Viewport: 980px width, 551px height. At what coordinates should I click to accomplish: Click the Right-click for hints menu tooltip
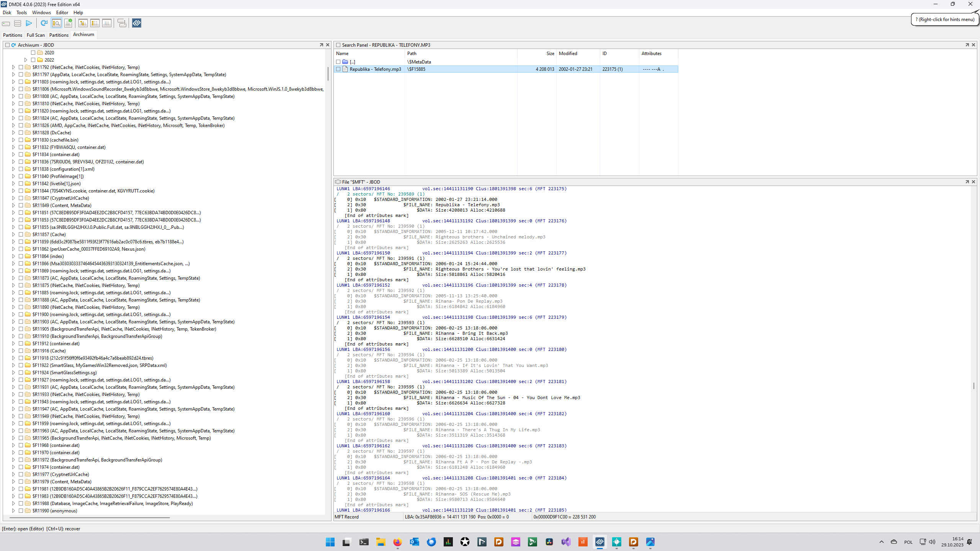click(x=945, y=20)
